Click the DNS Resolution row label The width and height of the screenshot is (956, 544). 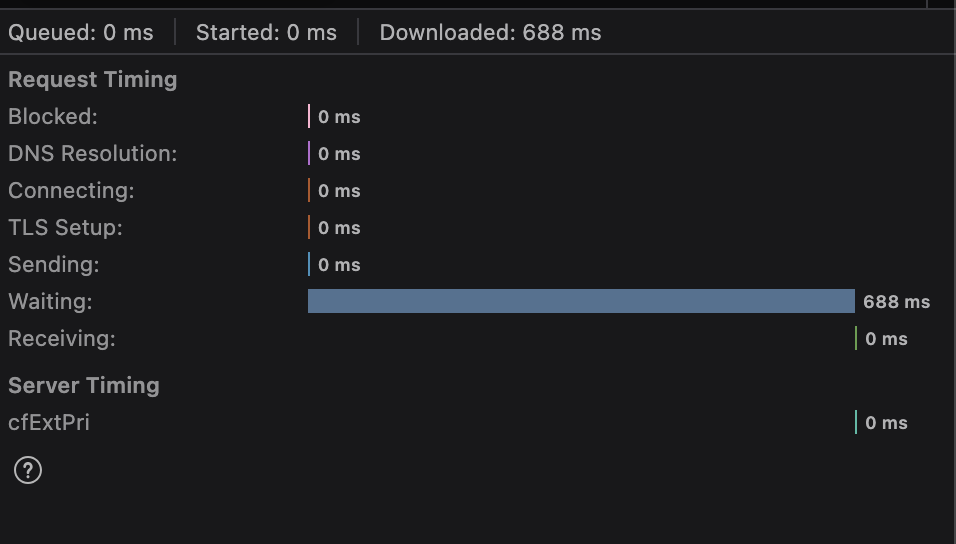click(92, 154)
